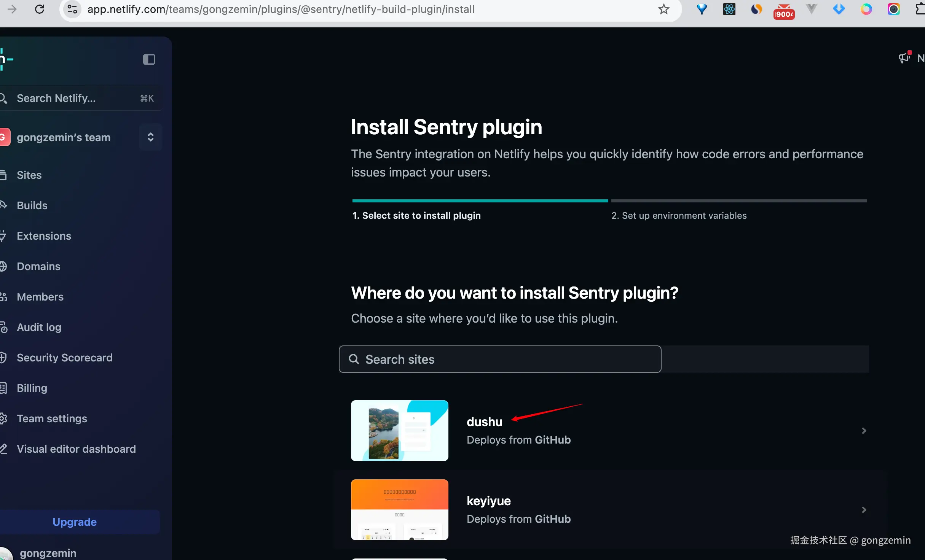Focus the Search sites field
925x560 pixels.
(500, 359)
